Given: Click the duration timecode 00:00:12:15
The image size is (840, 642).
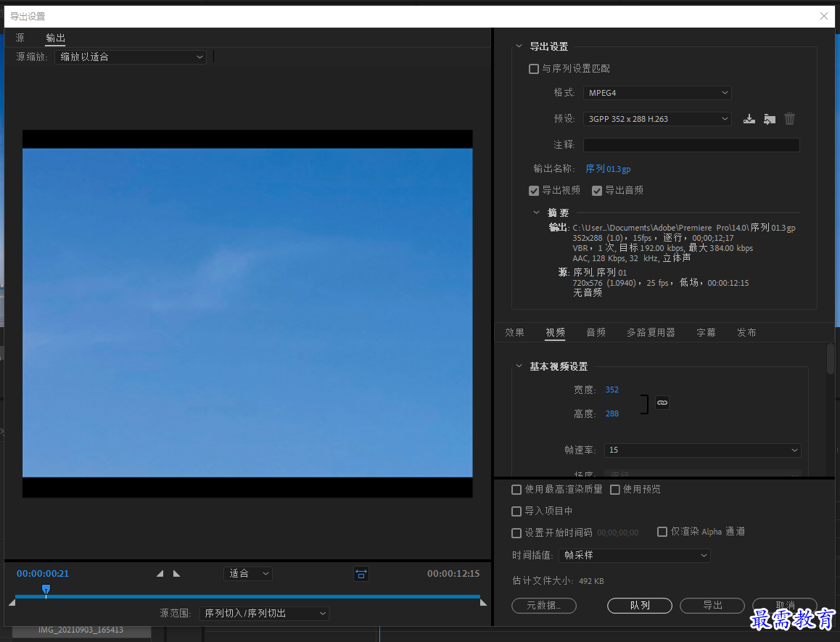Looking at the screenshot, I should coord(453,573).
